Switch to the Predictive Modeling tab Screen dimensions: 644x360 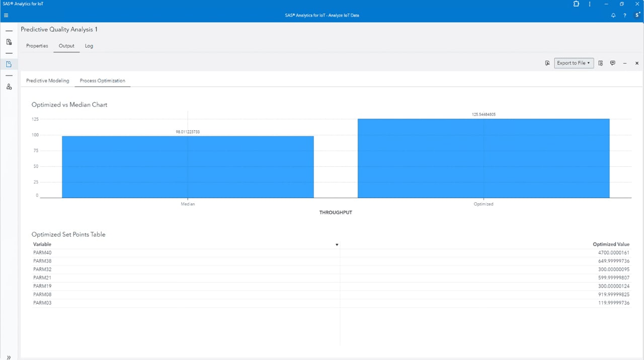[x=47, y=80]
